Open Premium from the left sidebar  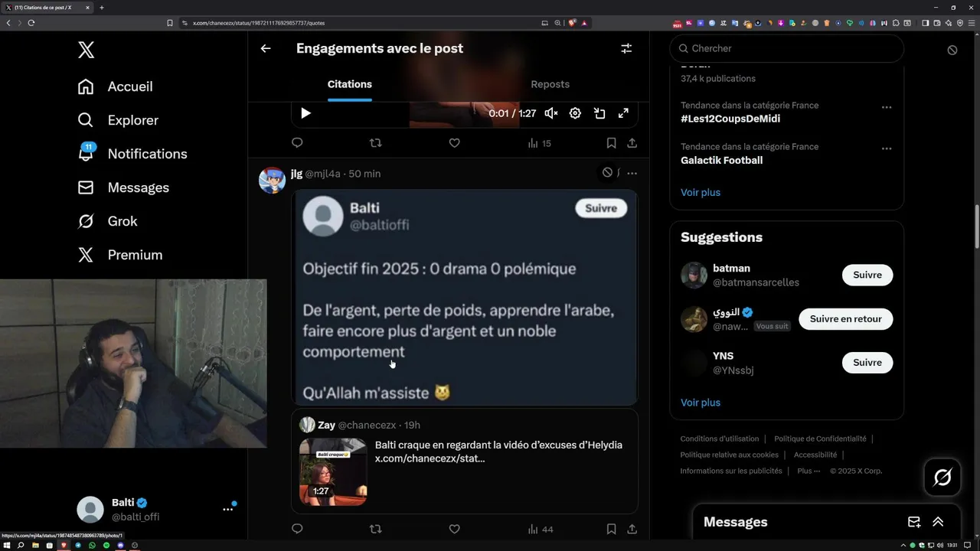[119, 255]
